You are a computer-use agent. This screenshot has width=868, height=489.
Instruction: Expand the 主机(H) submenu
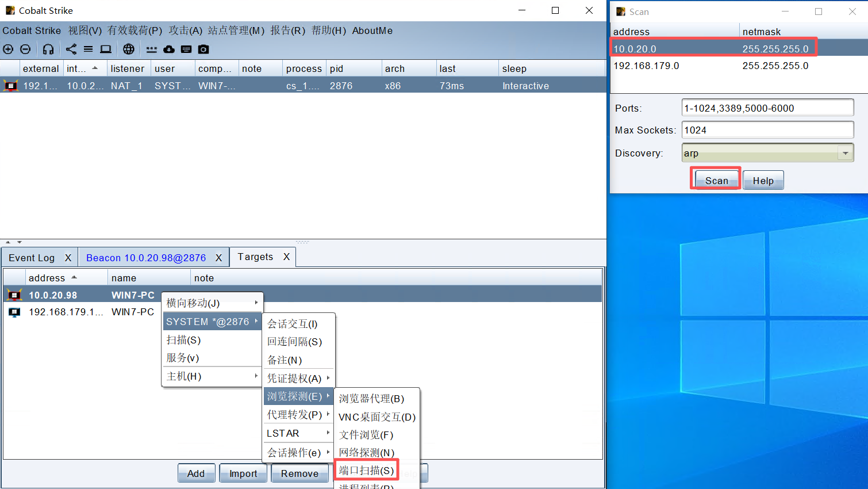pos(213,376)
